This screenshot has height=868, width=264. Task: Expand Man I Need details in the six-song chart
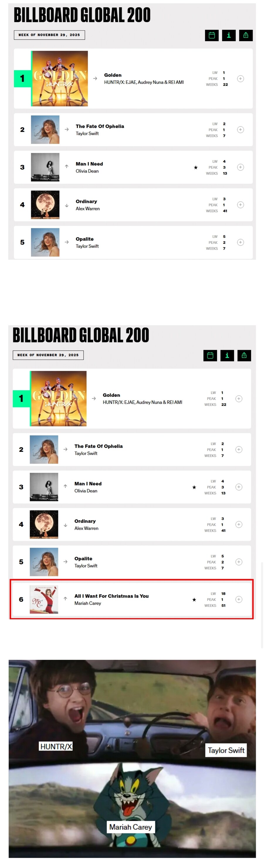[x=239, y=487]
